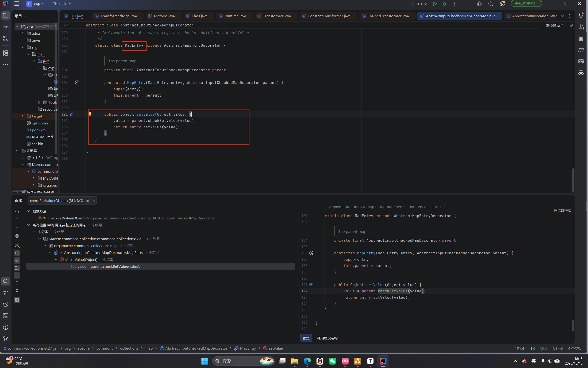
Task: Open Commit tool window on left sidebar
Action: tap(6, 27)
